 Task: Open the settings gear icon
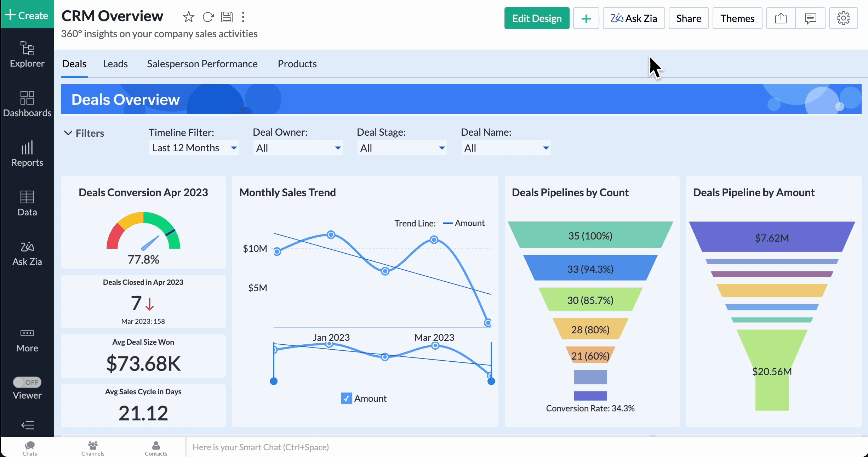[x=843, y=18]
